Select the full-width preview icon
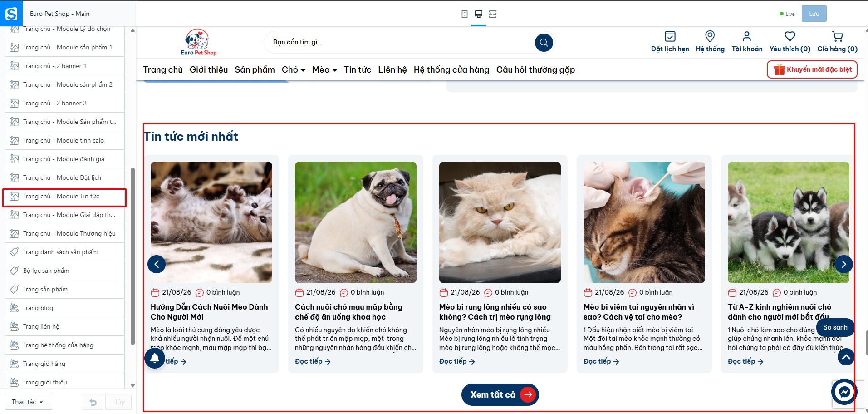The width and height of the screenshot is (868, 414). [x=493, y=14]
